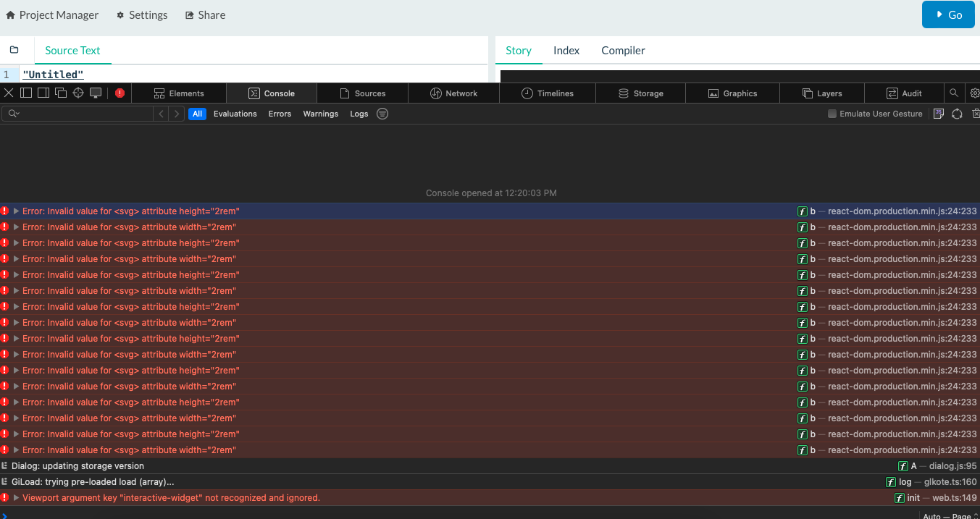Click log icon beside GiLoad message
Image resolution: width=980 pixels, height=519 pixels.
pyautogui.click(x=4, y=482)
